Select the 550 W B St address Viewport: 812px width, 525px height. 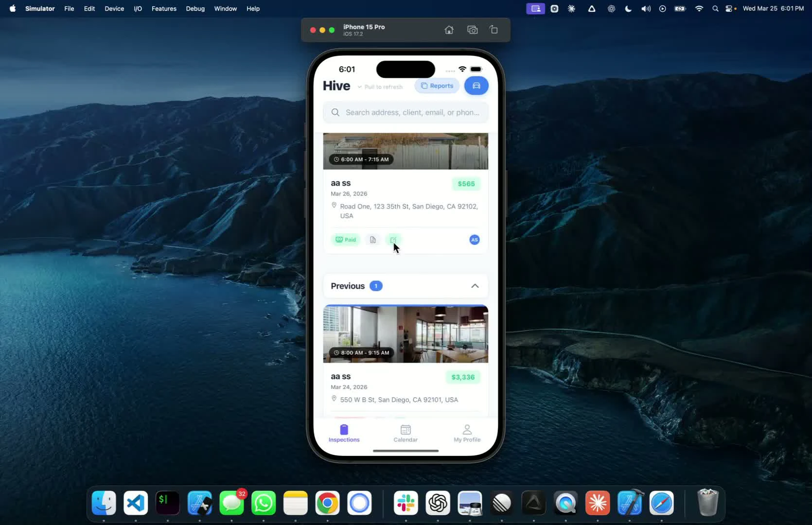tap(399, 400)
